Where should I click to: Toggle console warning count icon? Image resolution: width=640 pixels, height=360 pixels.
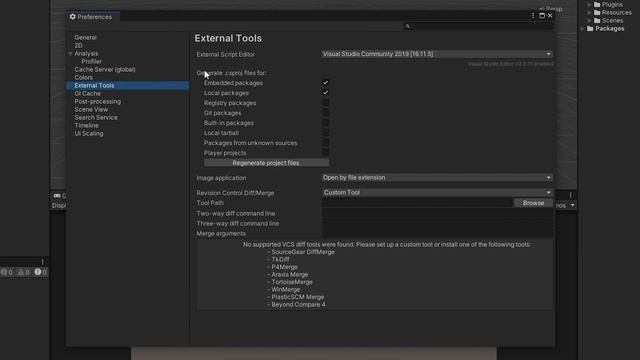24,272
